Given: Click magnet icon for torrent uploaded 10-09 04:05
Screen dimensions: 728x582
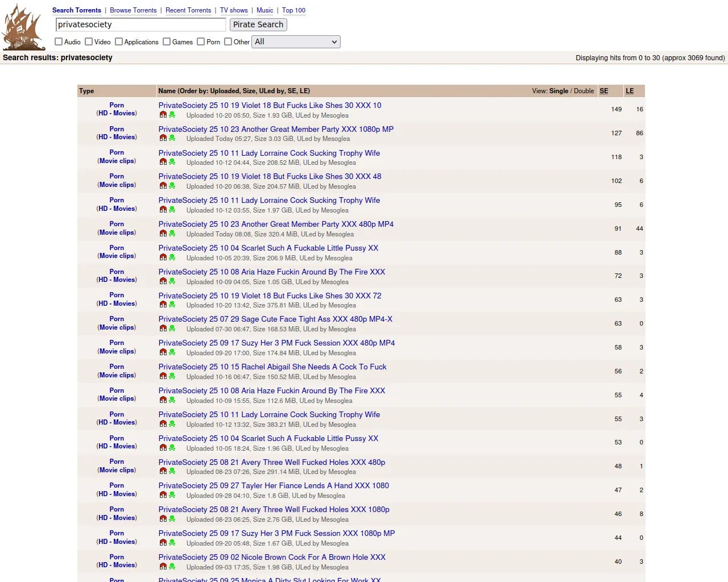Looking at the screenshot, I should (163, 281).
